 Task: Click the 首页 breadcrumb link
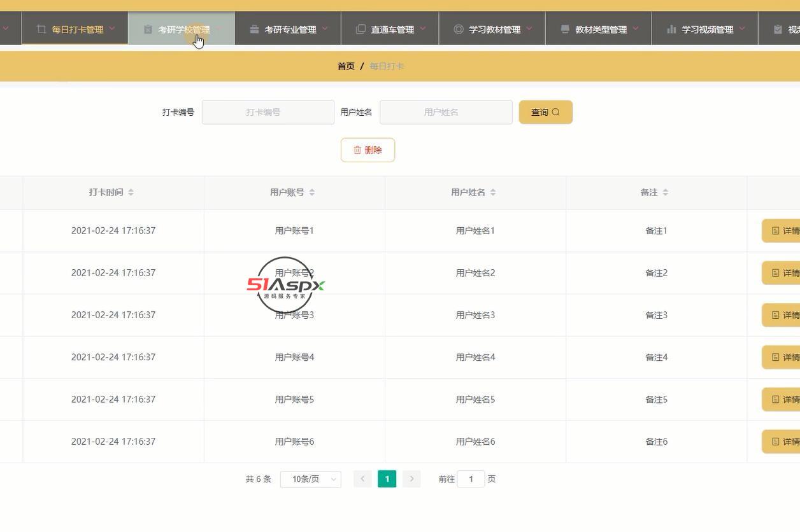(346, 66)
